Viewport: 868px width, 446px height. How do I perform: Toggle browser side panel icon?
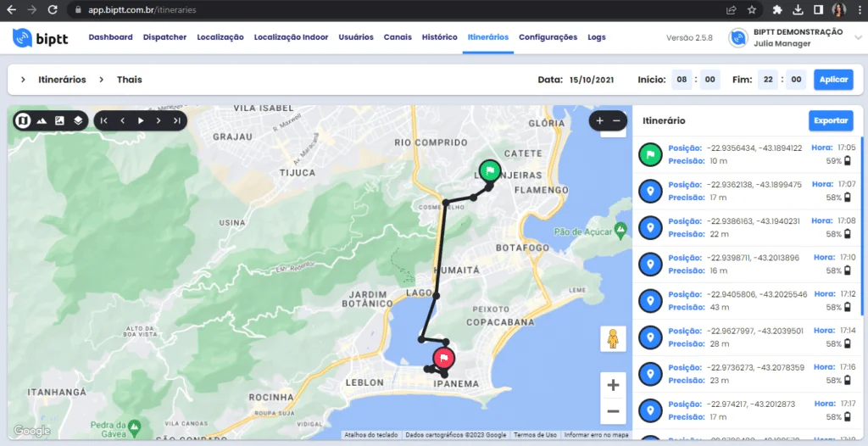pyautogui.click(x=818, y=9)
